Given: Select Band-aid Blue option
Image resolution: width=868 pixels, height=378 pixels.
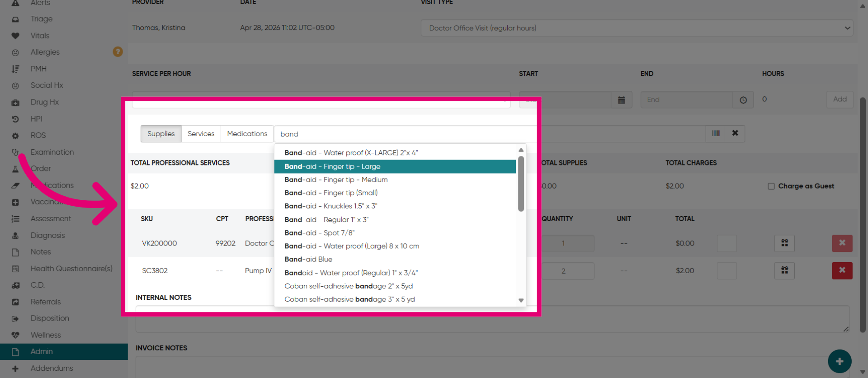Looking at the screenshot, I should 395,259.
